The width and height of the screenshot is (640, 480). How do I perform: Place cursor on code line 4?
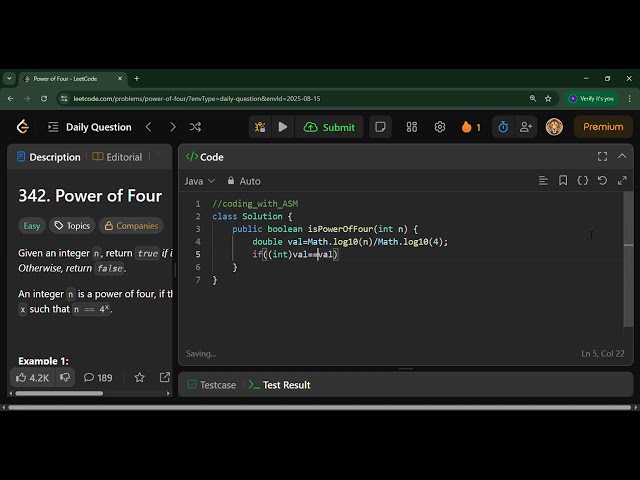[x=350, y=242]
